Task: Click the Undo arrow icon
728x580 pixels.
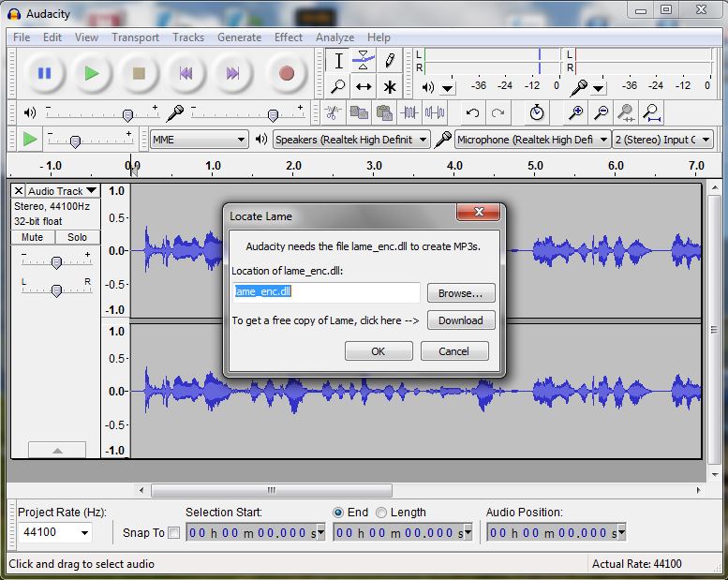Action: 472,112
